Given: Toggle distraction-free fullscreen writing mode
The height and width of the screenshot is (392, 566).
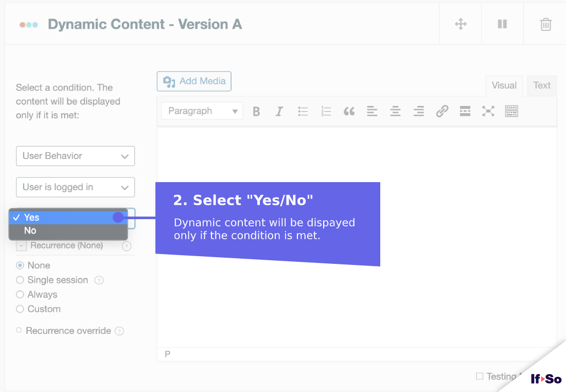Looking at the screenshot, I should click(488, 111).
